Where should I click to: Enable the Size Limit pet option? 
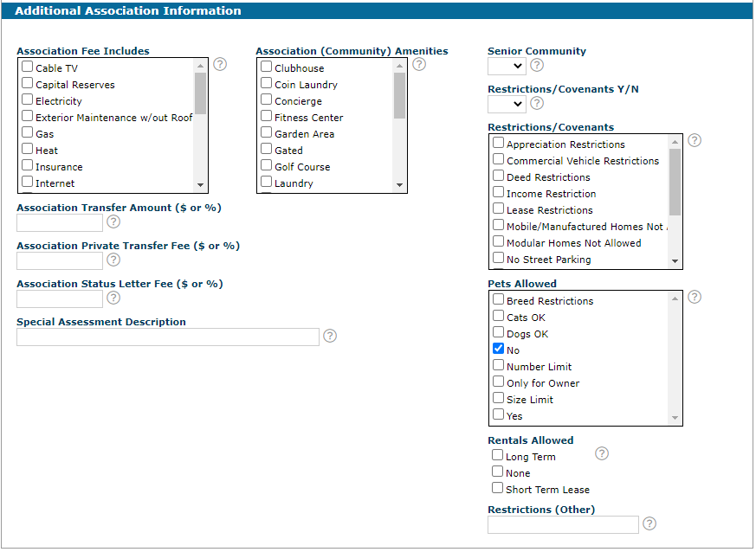(x=498, y=398)
